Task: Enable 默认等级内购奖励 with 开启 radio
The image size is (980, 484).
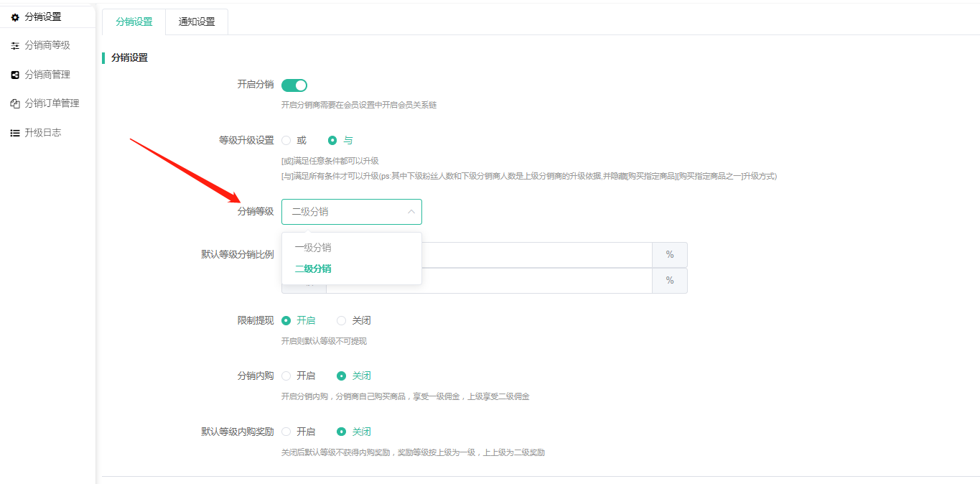Action: point(286,432)
